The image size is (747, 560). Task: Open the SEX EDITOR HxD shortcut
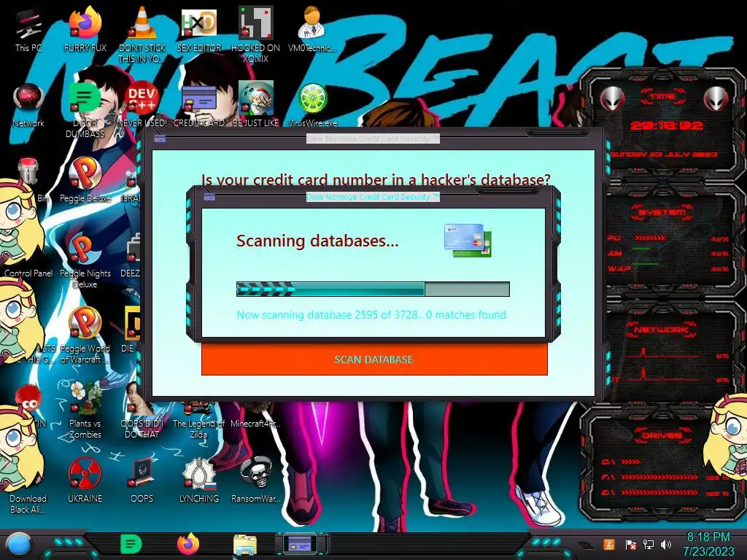[x=199, y=31]
